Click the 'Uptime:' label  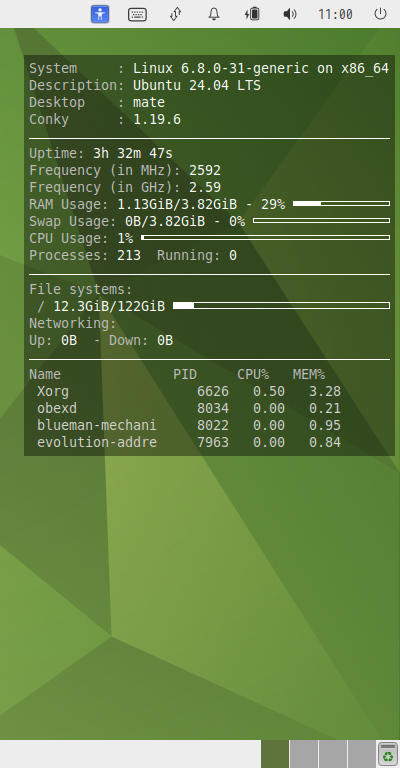pyautogui.click(x=57, y=154)
